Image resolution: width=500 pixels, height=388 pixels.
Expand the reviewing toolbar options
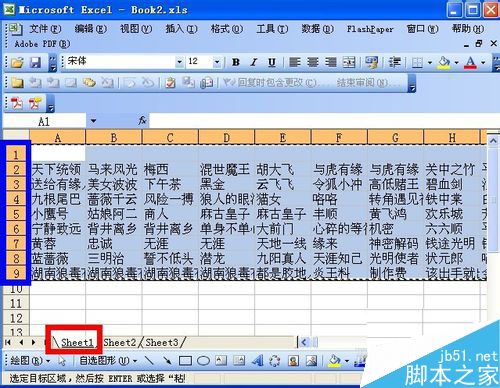coord(412,83)
